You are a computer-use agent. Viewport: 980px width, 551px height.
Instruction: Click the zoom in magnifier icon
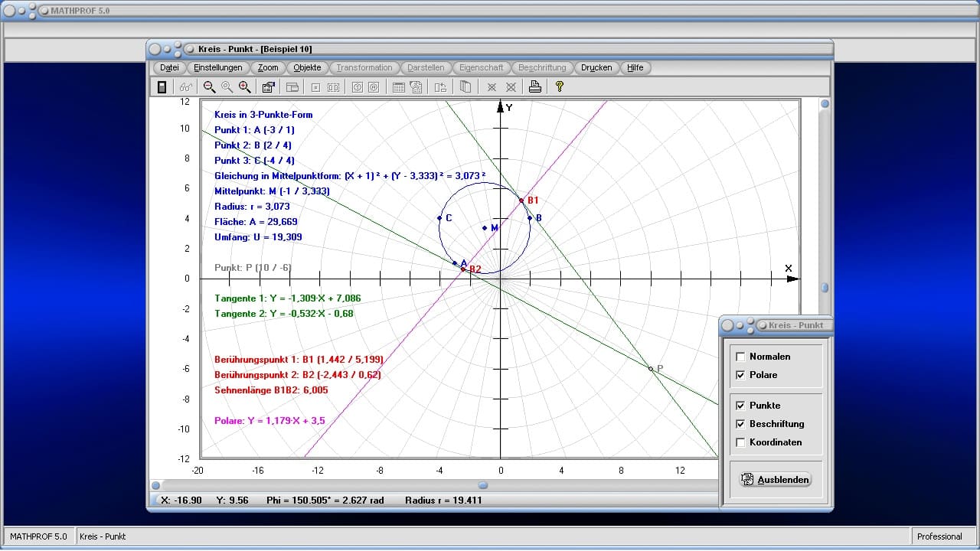[245, 87]
